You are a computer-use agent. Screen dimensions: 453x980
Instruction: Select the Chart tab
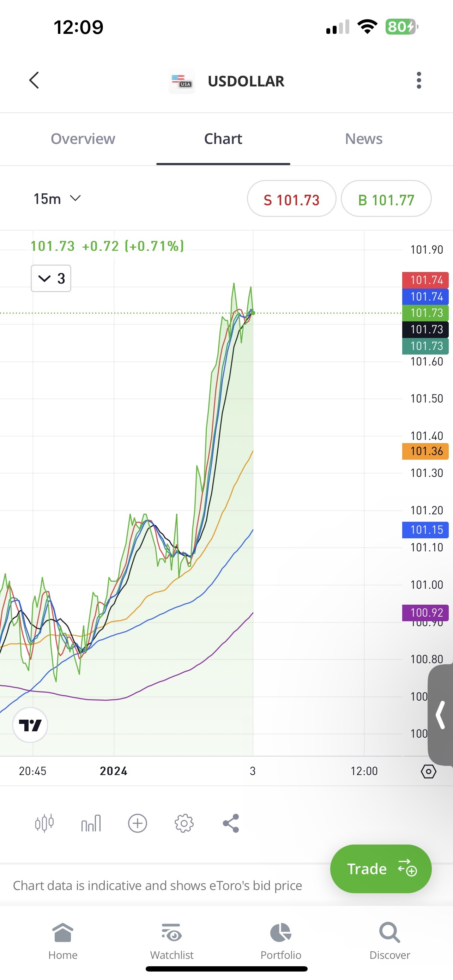coord(223,139)
